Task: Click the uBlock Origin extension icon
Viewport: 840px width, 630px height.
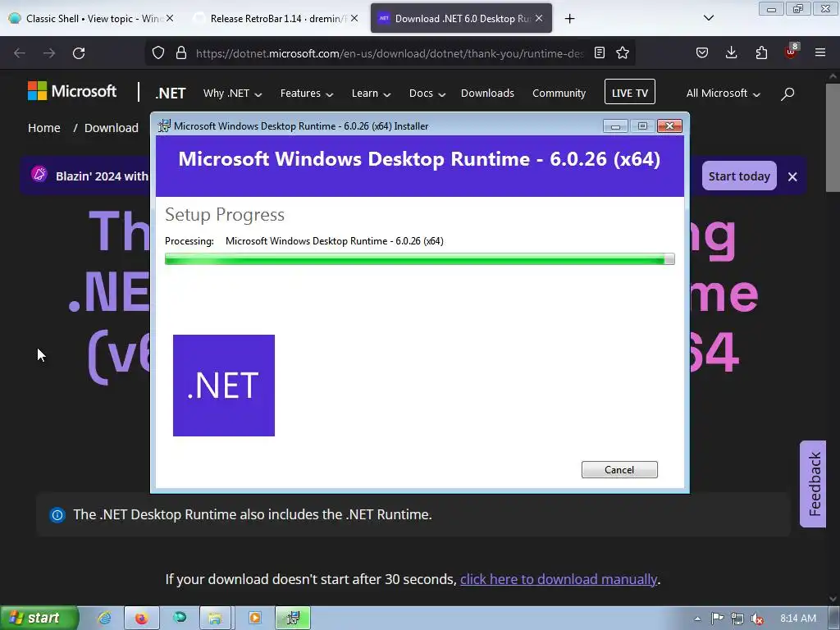Action: tap(791, 52)
